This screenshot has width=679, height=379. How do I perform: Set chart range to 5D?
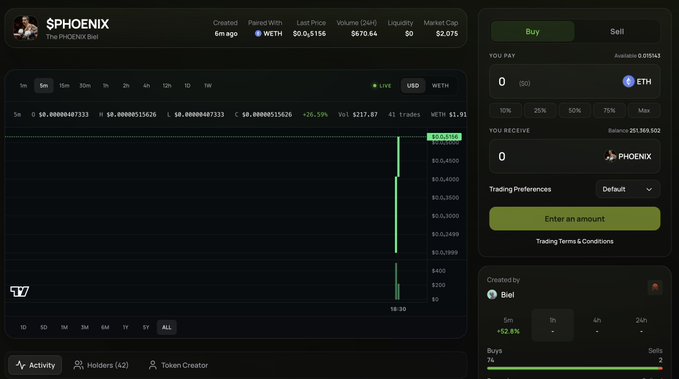click(44, 327)
